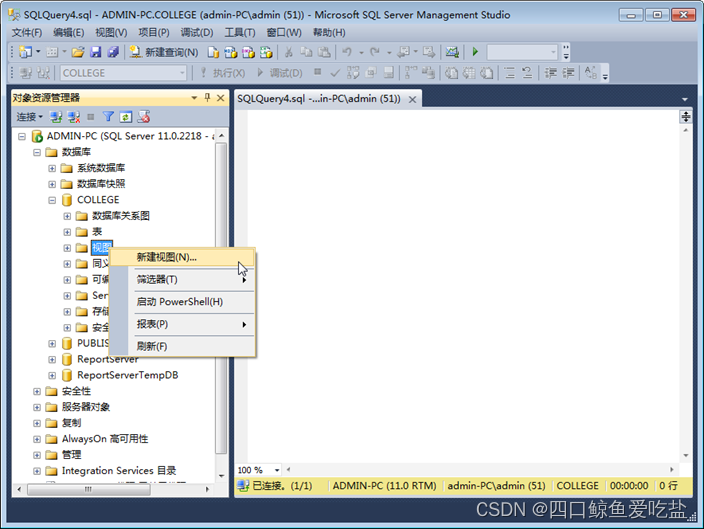704x529 pixels.
Task: Expand the ReportServerTempDB database
Action: (52, 375)
